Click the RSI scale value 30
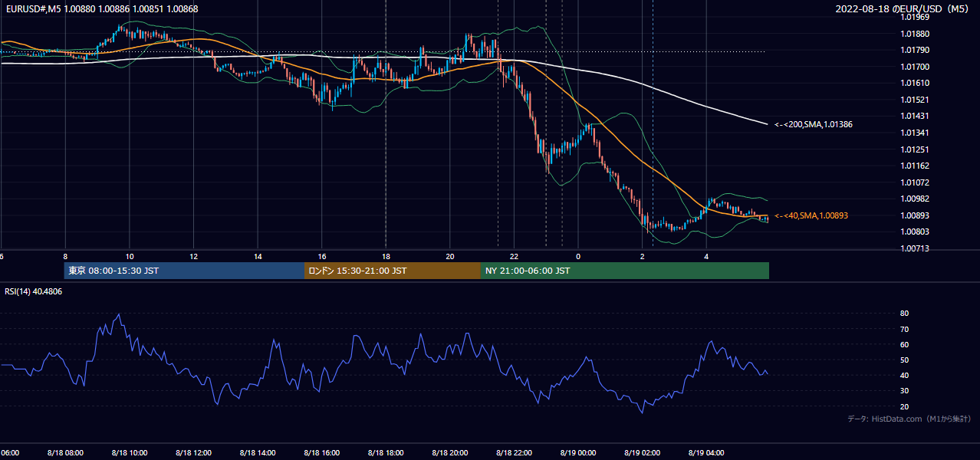 905,391
